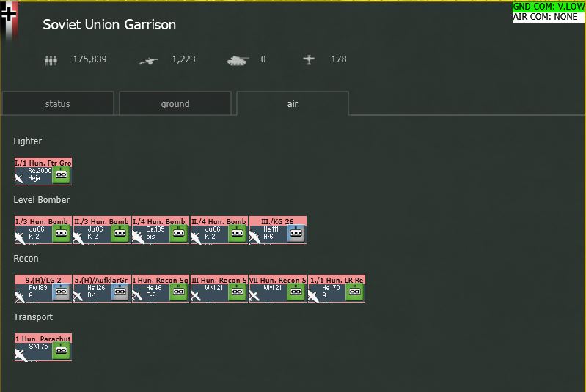Click the Recon section label
This screenshot has height=392, width=586.
(x=26, y=259)
